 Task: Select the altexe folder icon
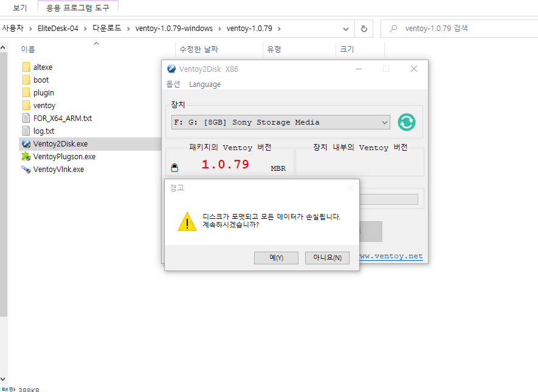coord(26,67)
